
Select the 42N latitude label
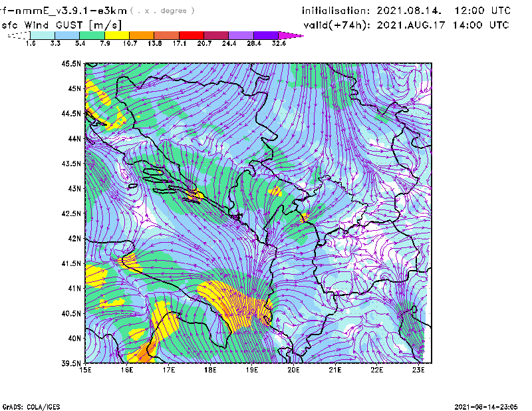(74, 239)
